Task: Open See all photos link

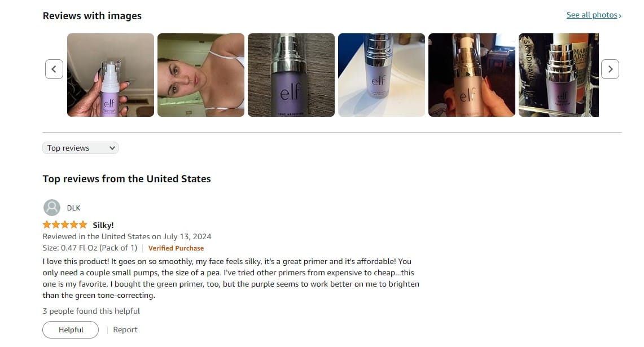Action: (592, 15)
